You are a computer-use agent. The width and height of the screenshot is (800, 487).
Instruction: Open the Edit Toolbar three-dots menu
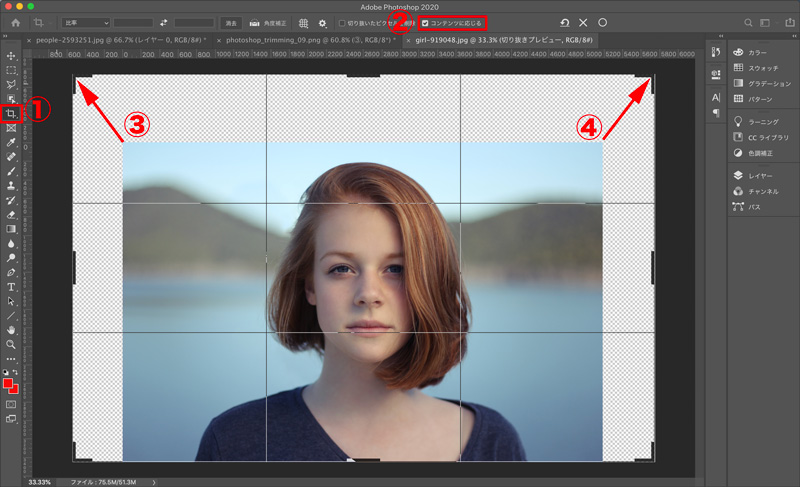click(x=11, y=359)
